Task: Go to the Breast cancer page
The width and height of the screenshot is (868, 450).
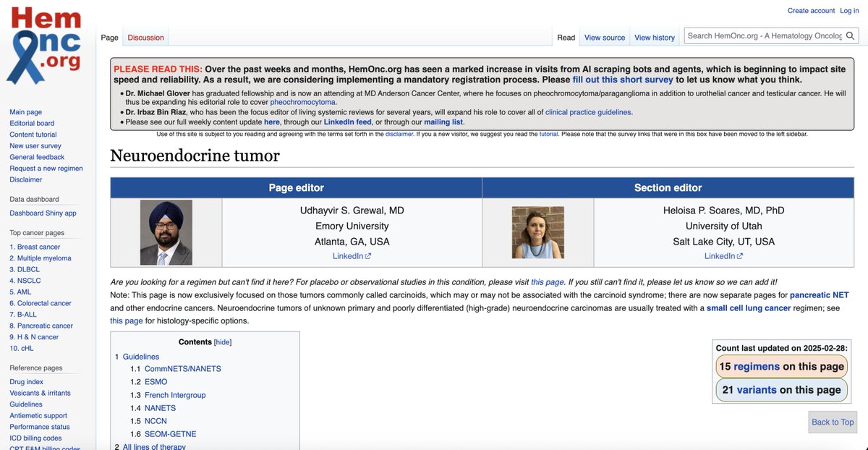Action: [x=35, y=247]
